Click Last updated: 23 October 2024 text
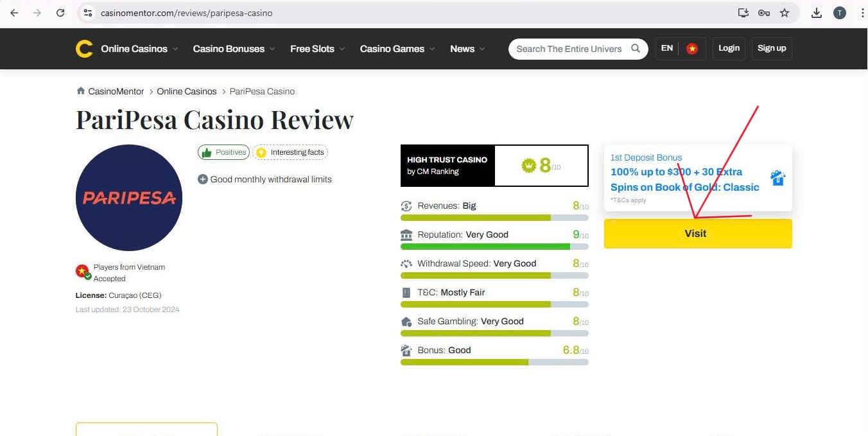The image size is (868, 436). click(127, 310)
